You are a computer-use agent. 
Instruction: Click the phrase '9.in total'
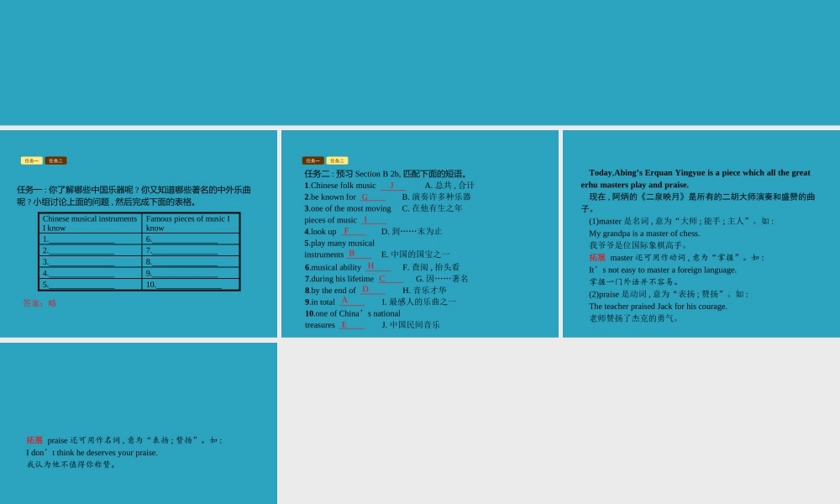320,302
